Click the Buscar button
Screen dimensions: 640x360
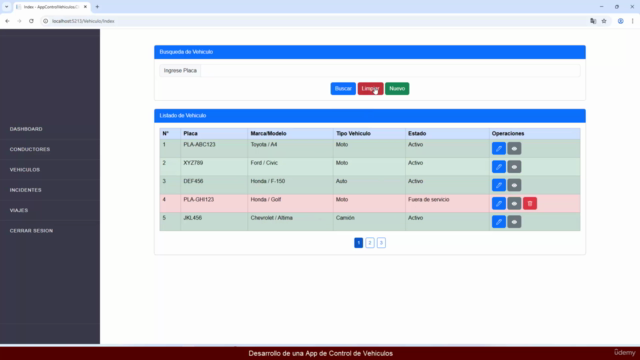pos(343,89)
